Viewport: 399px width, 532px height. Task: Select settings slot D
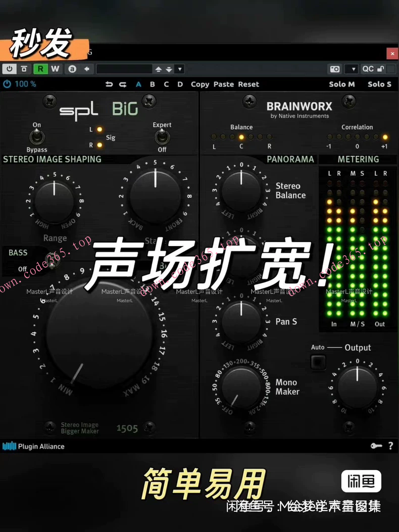[180, 84]
